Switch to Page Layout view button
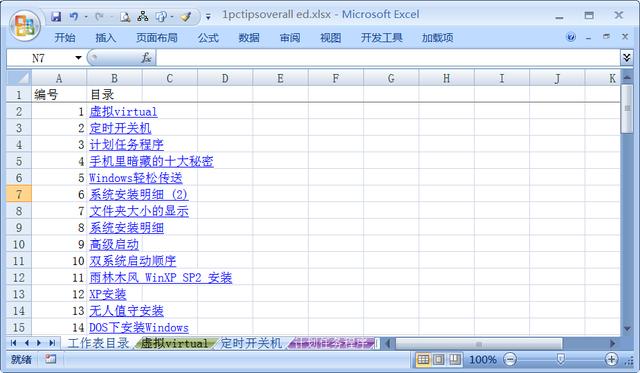The width and height of the screenshot is (640, 373). (439, 359)
